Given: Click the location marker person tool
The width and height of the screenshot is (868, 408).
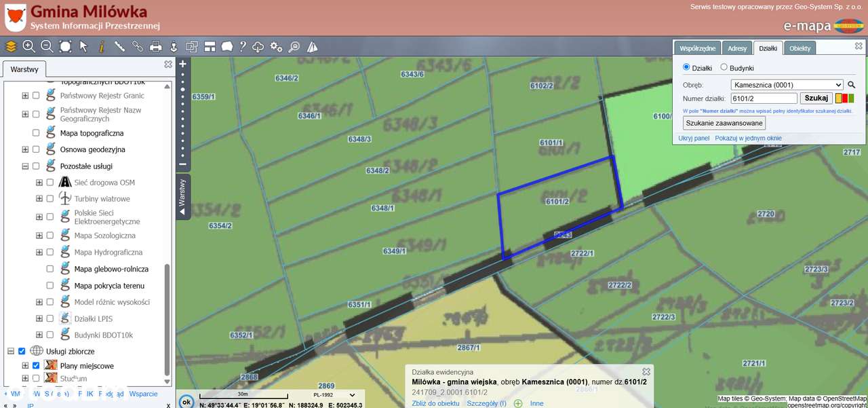Looking at the screenshot, I should click(x=174, y=46).
